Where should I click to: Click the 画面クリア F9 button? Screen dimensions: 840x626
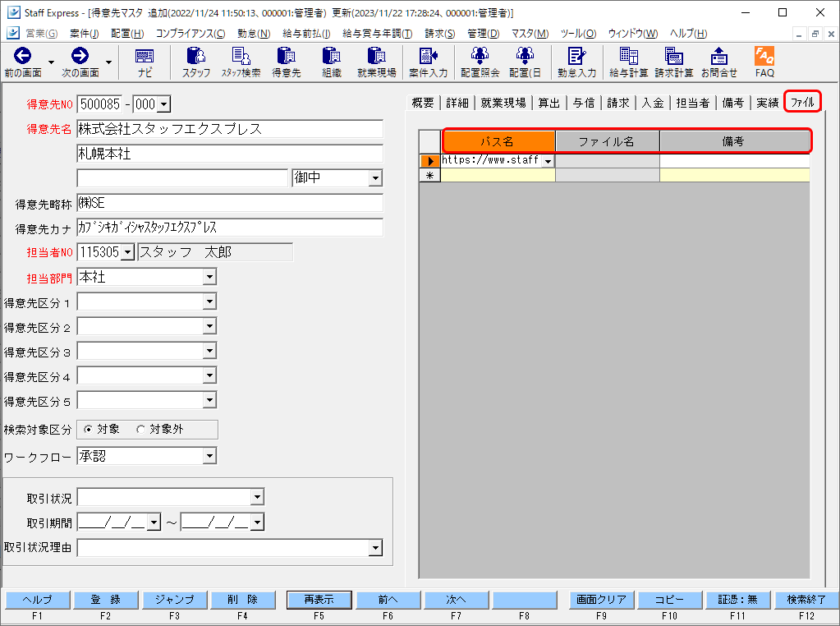601,600
